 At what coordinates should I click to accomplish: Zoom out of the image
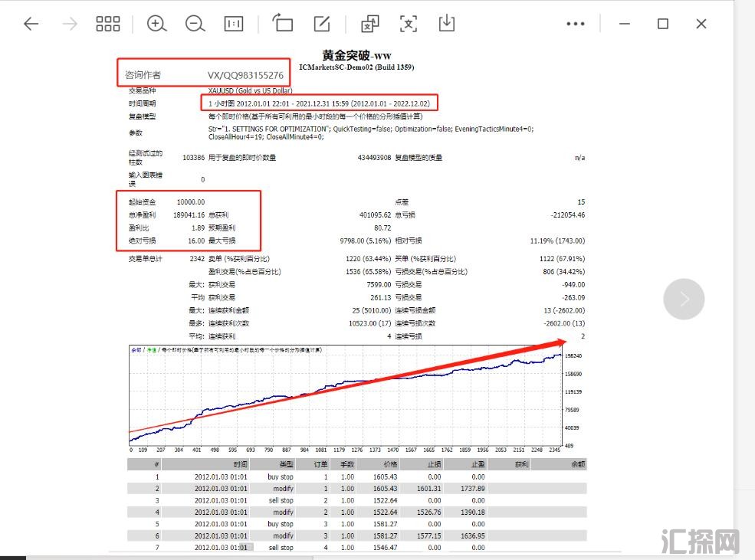pyautogui.click(x=195, y=24)
